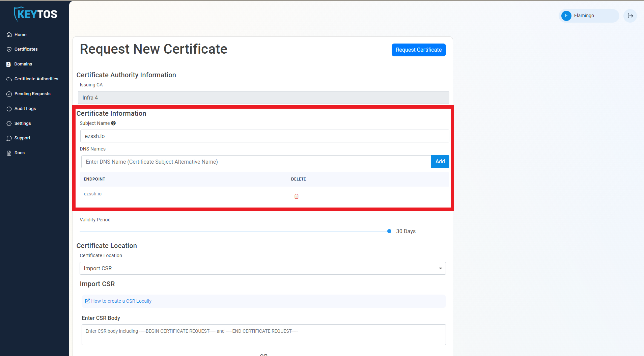
Task: Click the Home icon in sidebar
Action: (x=9, y=35)
